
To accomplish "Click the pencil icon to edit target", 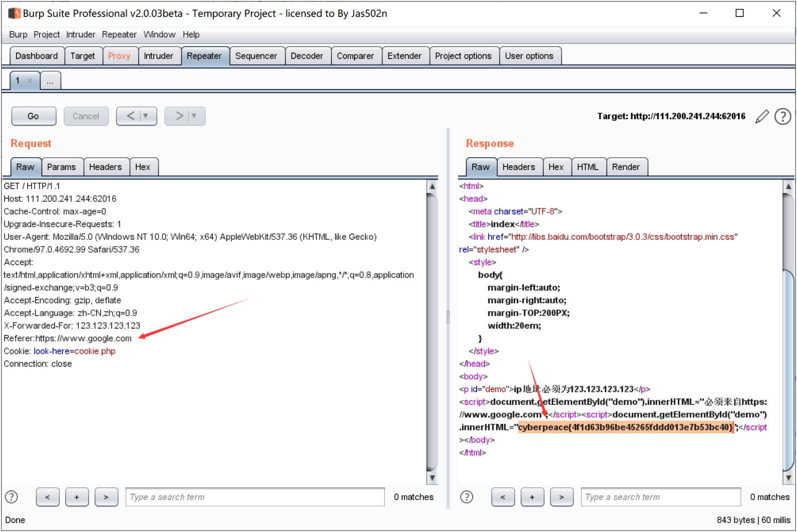I will click(762, 116).
